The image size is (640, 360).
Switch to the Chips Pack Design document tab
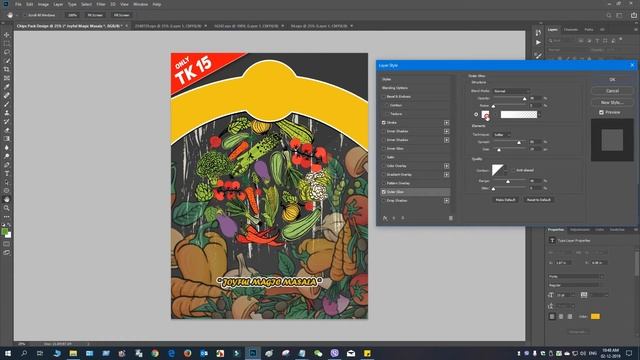69,26
